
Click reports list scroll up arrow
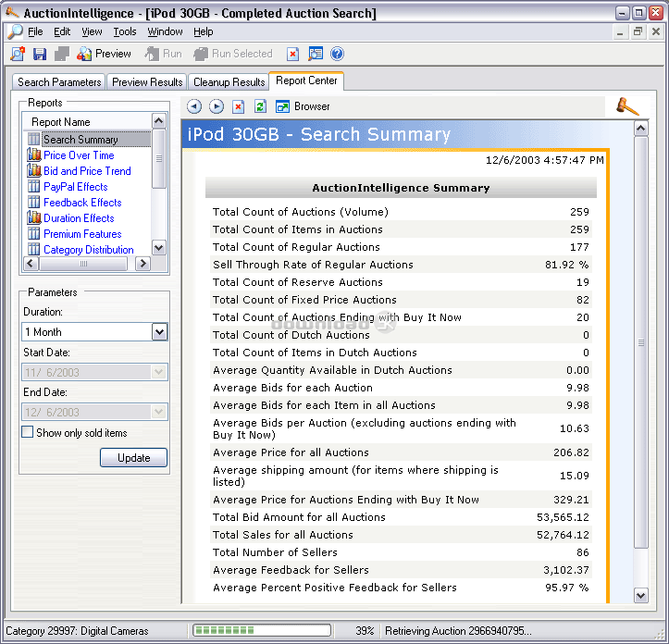pyautogui.click(x=159, y=121)
